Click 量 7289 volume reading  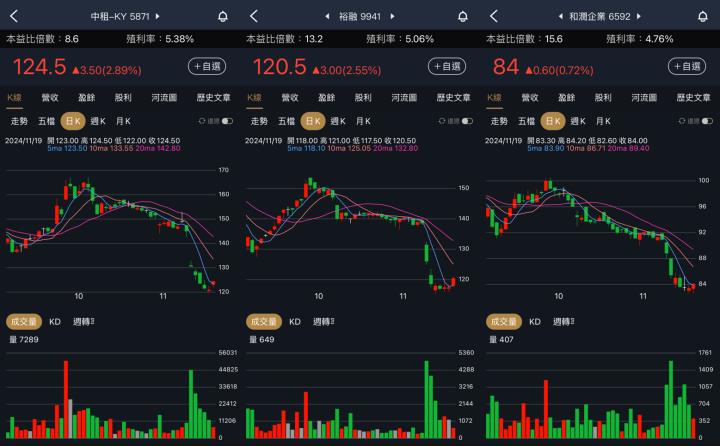click(24, 339)
